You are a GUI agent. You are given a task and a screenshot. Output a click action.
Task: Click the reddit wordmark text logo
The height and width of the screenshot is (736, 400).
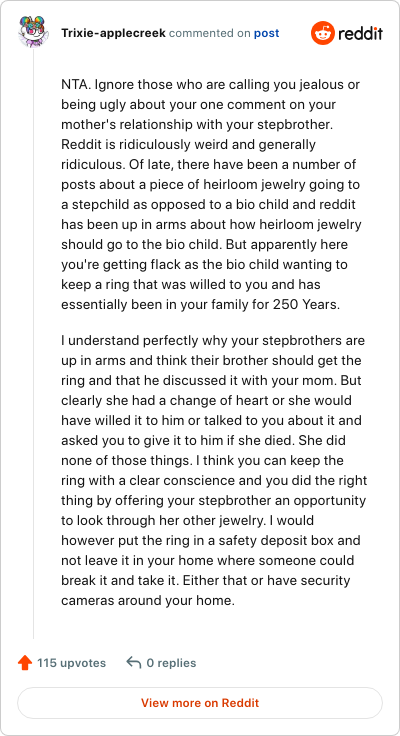pyautogui.click(x=360, y=34)
